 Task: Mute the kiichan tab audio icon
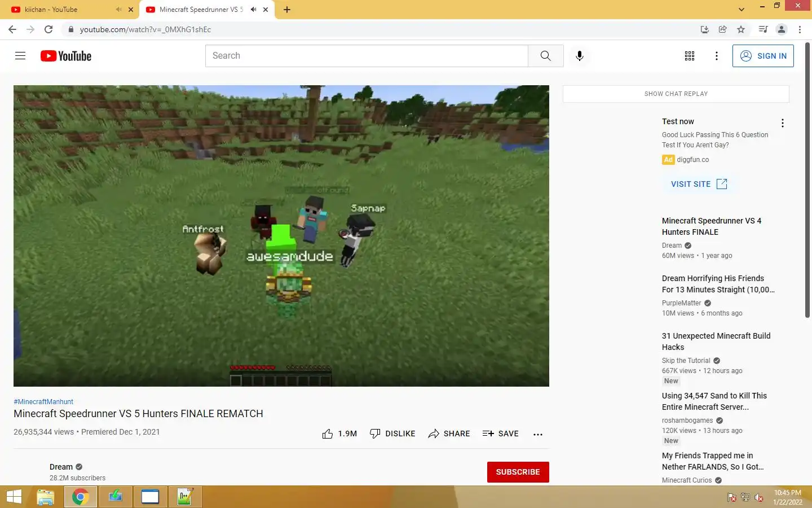[119, 10]
